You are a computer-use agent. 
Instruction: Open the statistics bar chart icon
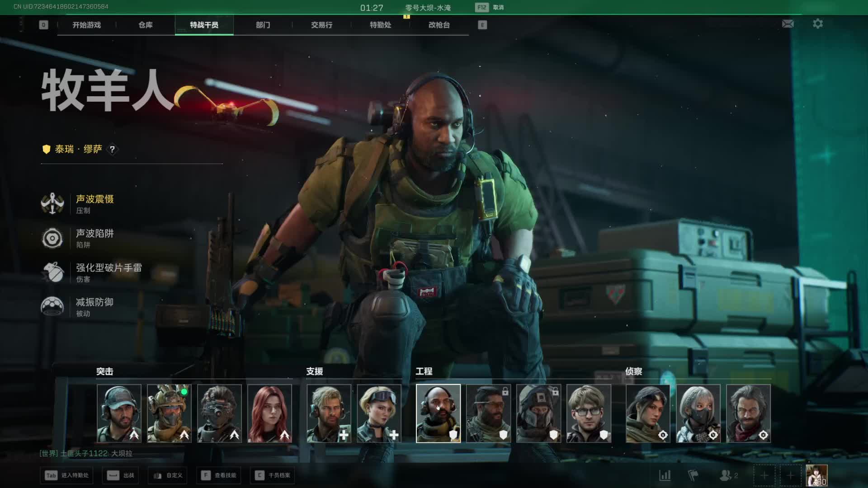[665, 475]
